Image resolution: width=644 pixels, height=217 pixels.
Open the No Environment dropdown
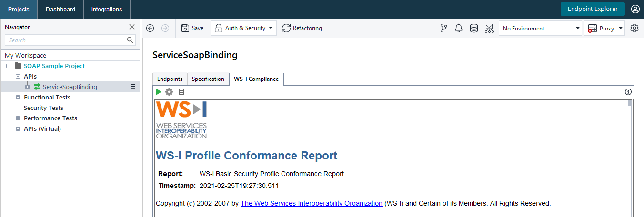coord(540,29)
